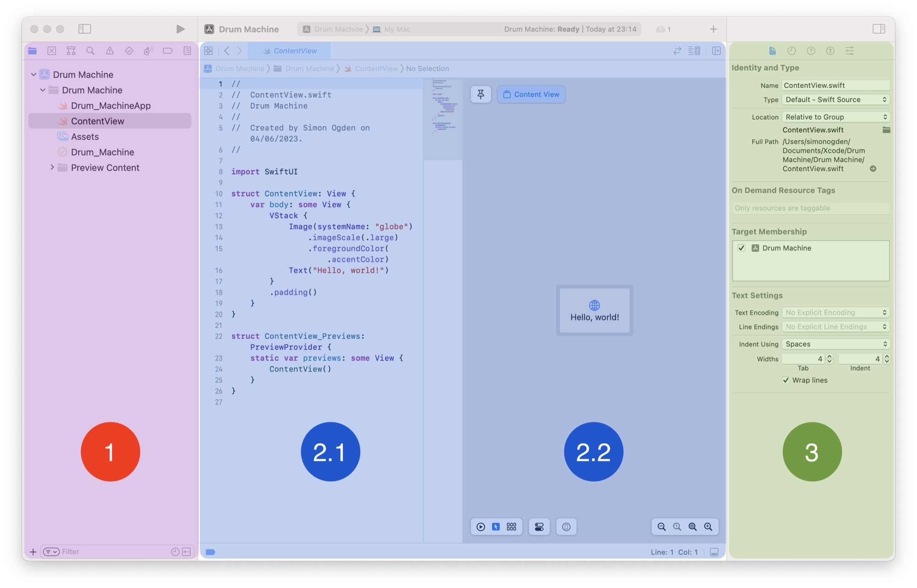The width and height of the screenshot is (917, 588).
Task: Open the Attributes inspector sliders icon
Action: pyautogui.click(x=850, y=51)
